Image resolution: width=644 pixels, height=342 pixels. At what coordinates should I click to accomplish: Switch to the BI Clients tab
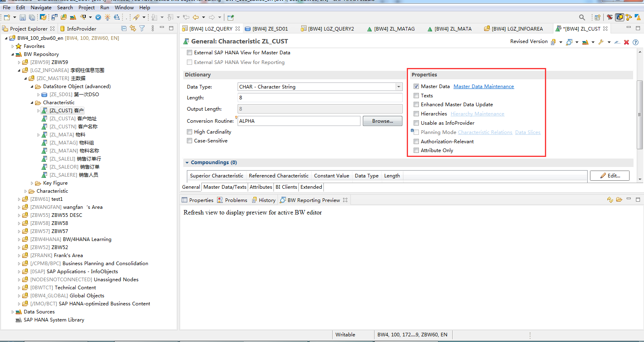286,187
